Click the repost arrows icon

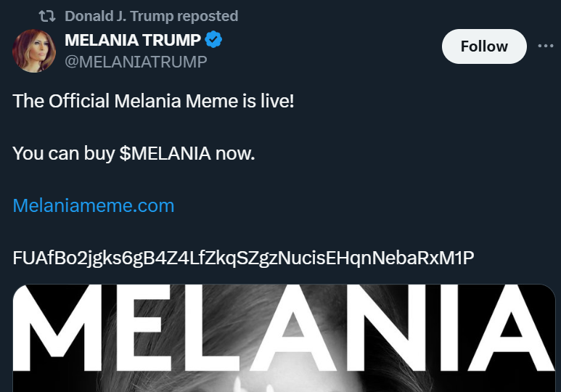point(47,16)
